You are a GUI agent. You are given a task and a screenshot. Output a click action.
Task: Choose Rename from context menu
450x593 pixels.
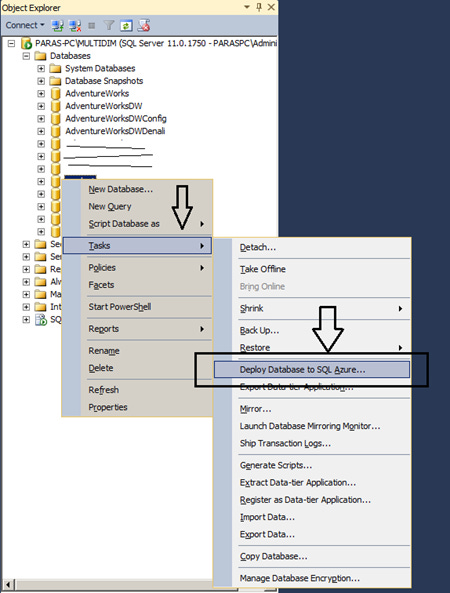137,351
